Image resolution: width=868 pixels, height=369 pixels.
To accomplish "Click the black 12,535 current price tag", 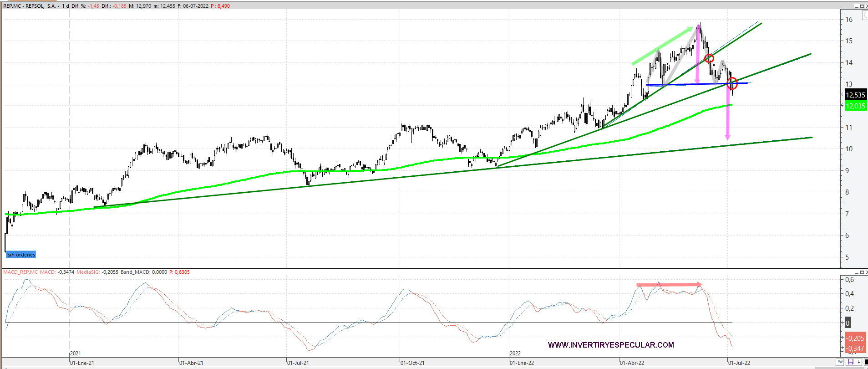I will pos(855,95).
